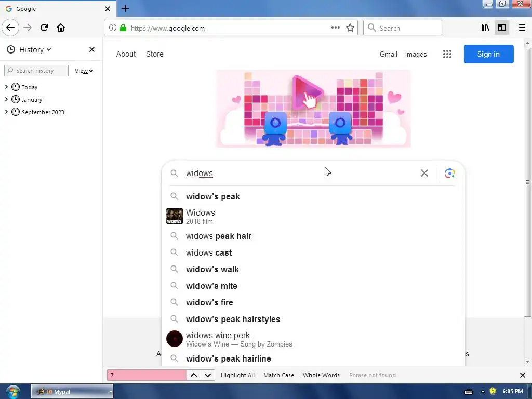The image size is (532, 399).
Task: Choose widows wine perk song suggestion
Action: 313,339
